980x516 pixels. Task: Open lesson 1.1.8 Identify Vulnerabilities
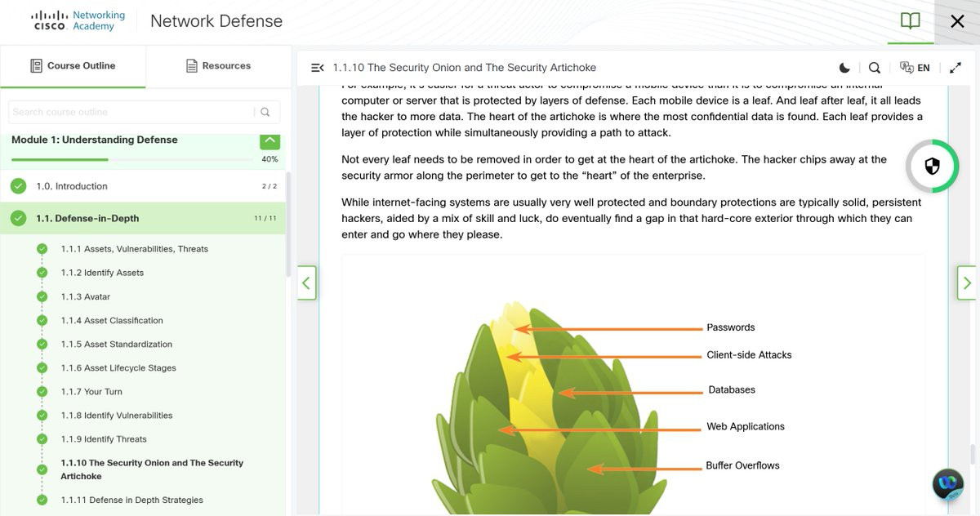(117, 415)
